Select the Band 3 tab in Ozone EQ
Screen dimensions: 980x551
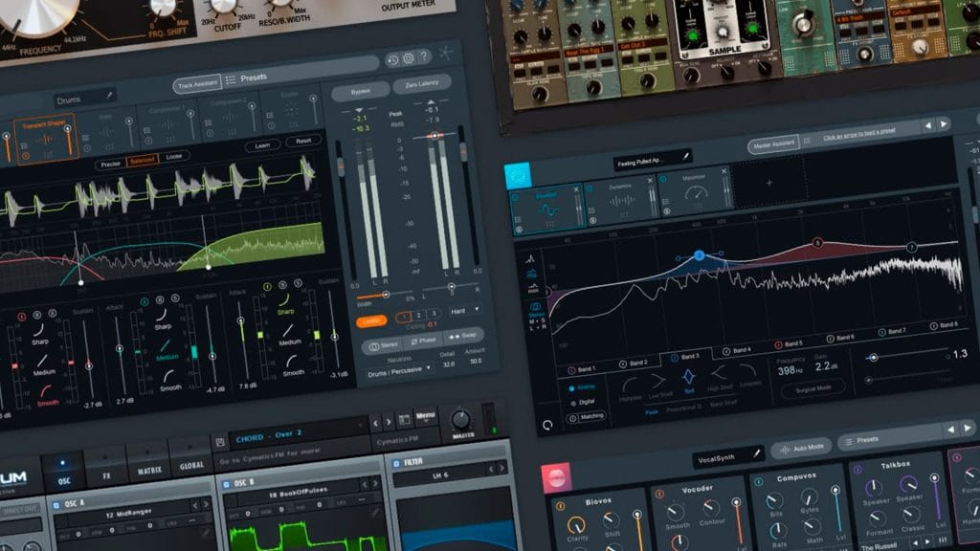tap(686, 356)
